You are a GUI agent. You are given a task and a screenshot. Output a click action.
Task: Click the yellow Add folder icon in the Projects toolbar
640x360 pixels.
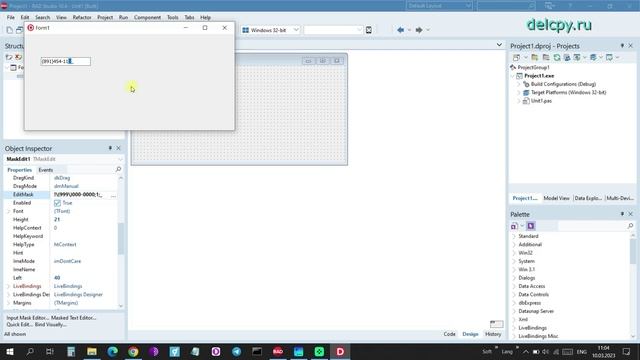tap(534, 58)
